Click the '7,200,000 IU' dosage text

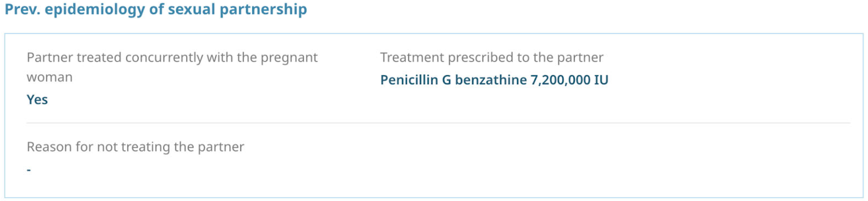[x=569, y=80]
